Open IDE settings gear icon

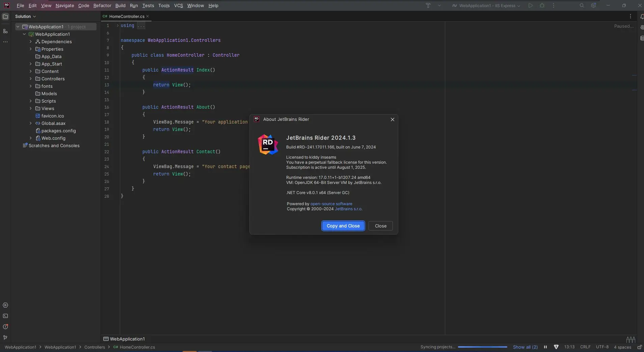[593, 5]
